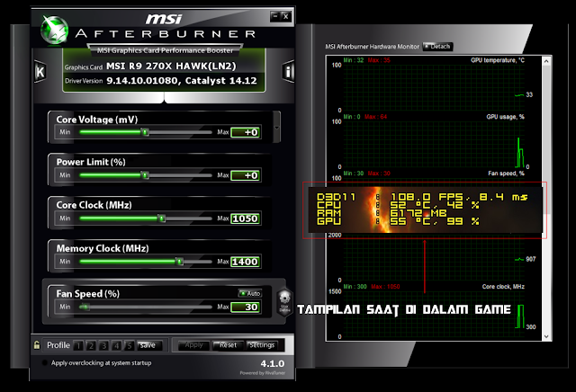The height and width of the screenshot is (392, 576).
Task: Click the Power Limit slider handle
Action: (145, 175)
